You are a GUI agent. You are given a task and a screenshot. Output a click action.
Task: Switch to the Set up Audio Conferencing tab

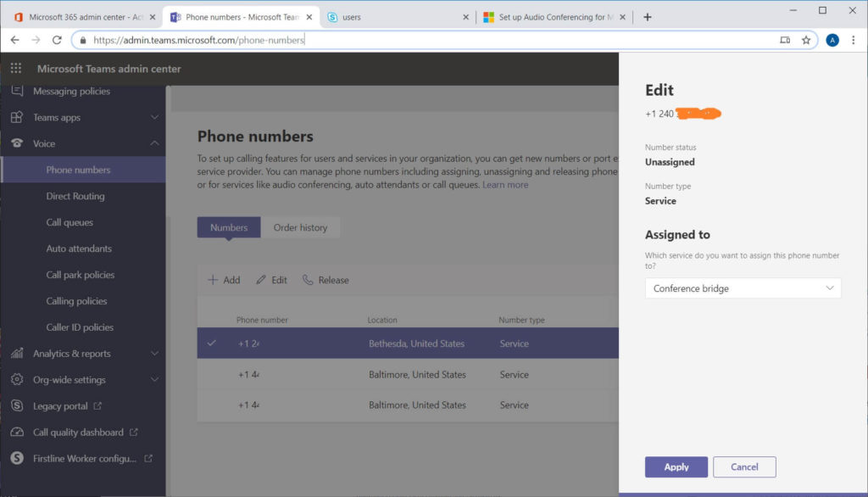(x=553, y=17)
